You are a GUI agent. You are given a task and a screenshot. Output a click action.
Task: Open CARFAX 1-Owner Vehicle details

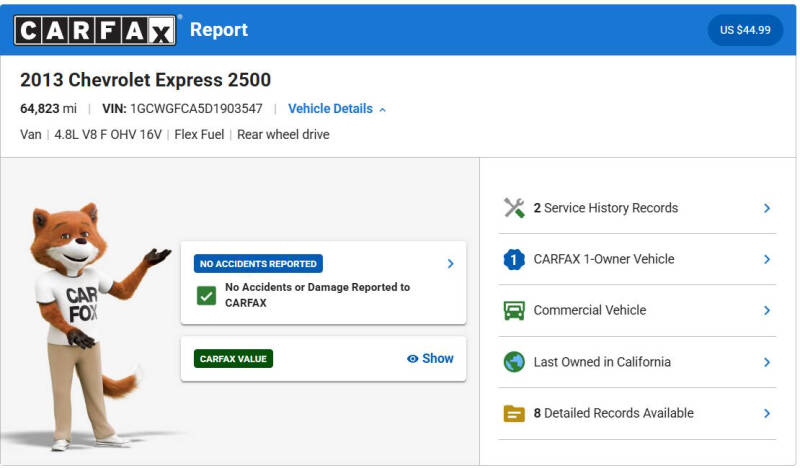pyautogui.click(x=604, y=259)
